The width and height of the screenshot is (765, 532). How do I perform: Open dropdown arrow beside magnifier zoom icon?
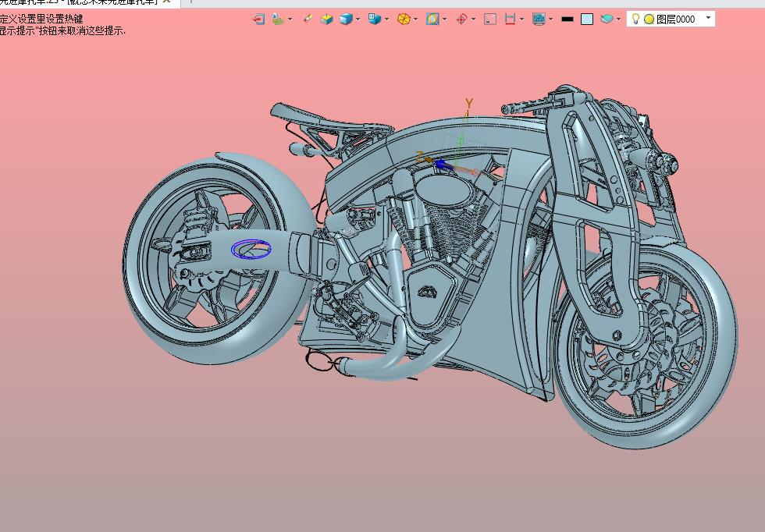444,20
